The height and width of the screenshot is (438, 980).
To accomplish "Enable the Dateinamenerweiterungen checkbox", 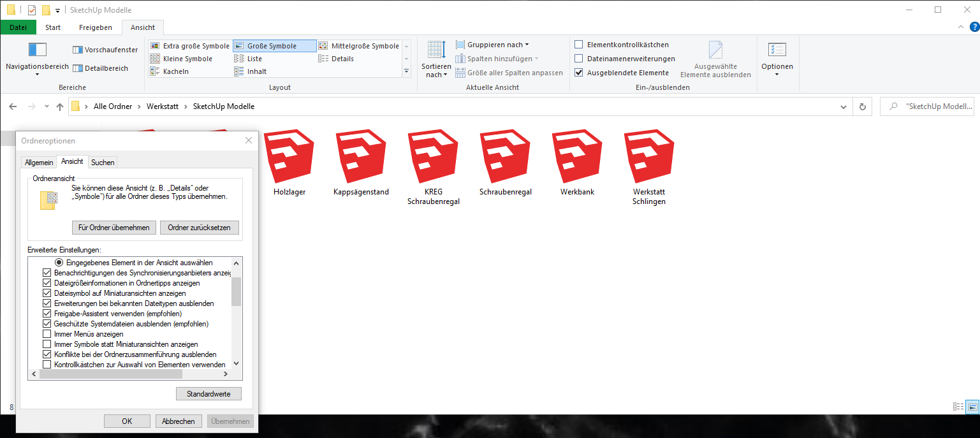I will point(579,59).
